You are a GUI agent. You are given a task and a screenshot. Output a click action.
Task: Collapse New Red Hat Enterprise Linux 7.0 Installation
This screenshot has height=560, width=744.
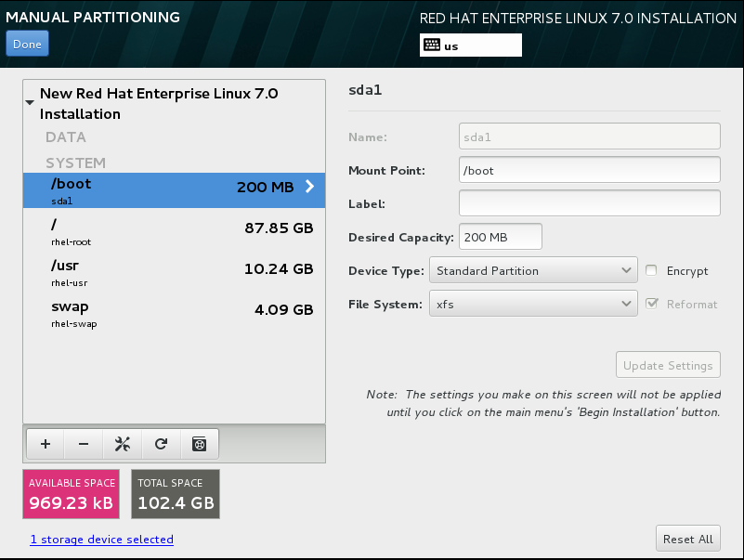coord(30,102)
